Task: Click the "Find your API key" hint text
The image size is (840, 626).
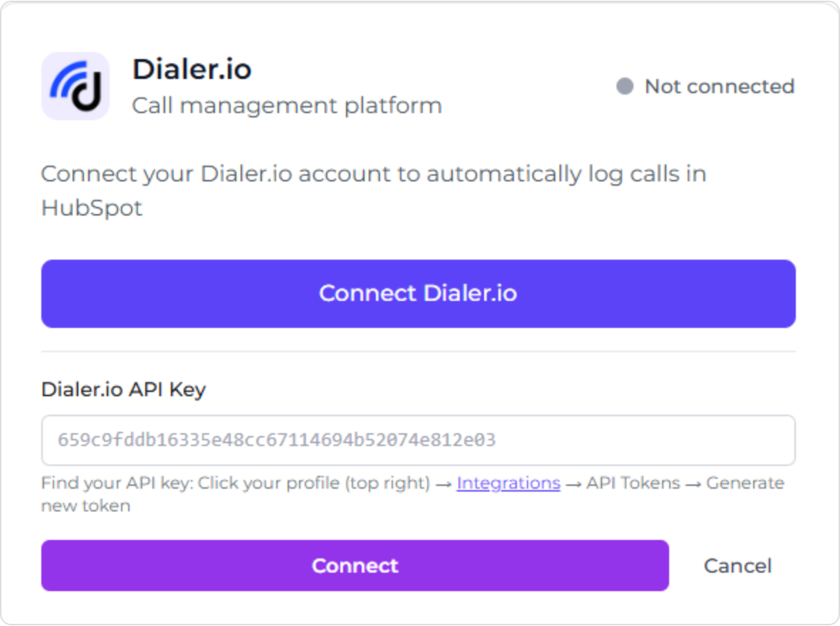Action: click(x=117, y=483)
